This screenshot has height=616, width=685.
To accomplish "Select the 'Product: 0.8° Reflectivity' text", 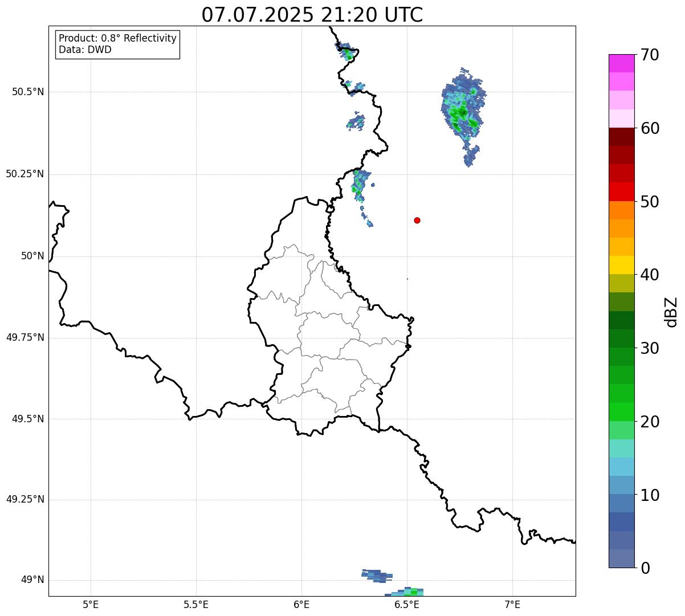I will pyautogui.click(x=118, y=38).
